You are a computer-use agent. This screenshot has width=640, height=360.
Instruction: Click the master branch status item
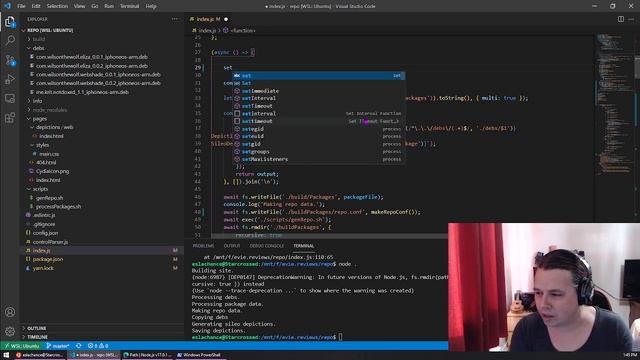click(58, 346)
